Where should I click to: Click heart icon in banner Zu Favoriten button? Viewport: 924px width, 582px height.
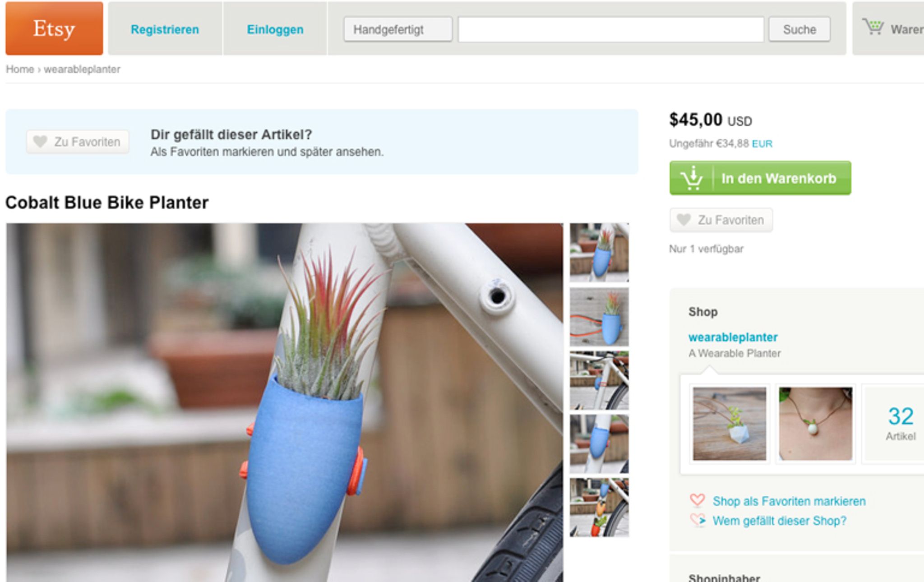tap(40, 142)
